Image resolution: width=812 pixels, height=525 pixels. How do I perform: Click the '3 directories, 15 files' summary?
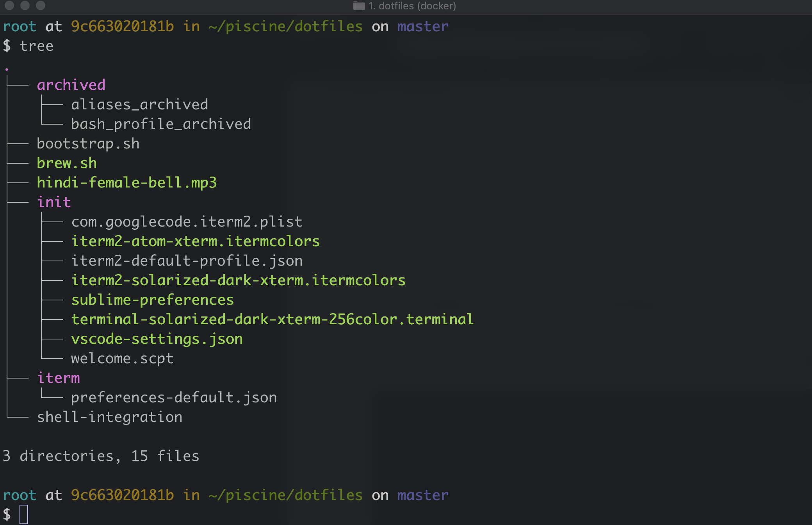(101, 456)
